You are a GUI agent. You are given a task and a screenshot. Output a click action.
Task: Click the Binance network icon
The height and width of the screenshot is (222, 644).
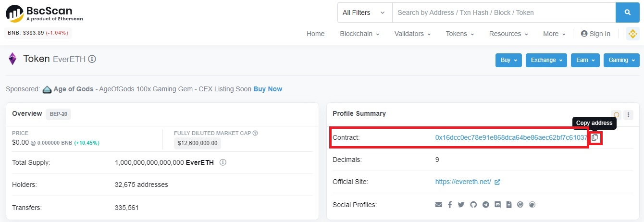[632, 34]
